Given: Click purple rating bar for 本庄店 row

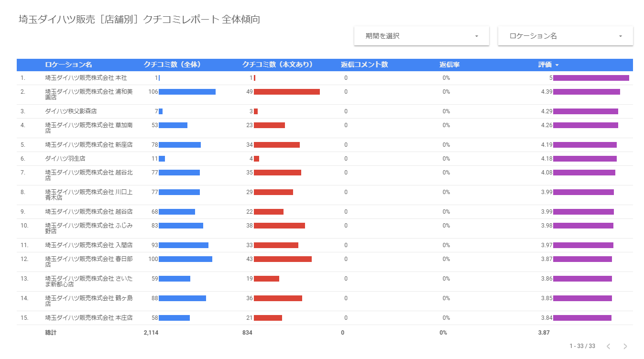Looking at the screenshot, I should tap(582, 318).
